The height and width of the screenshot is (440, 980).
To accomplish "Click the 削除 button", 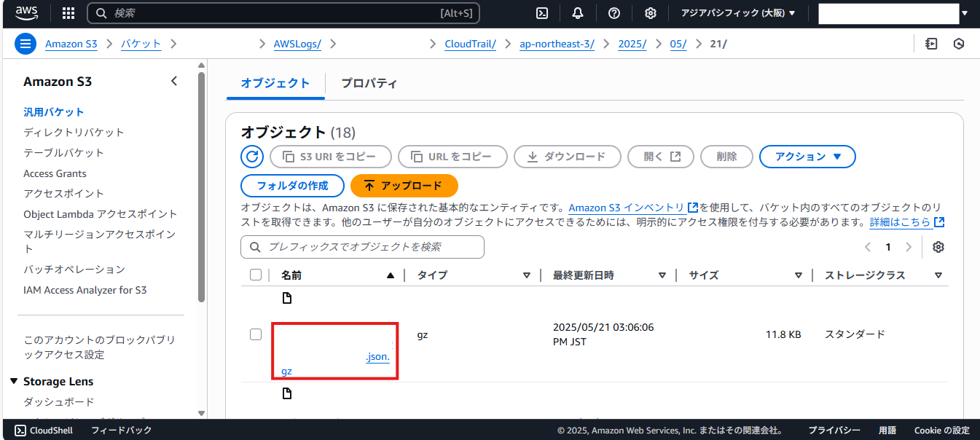I will coord(726,157).
